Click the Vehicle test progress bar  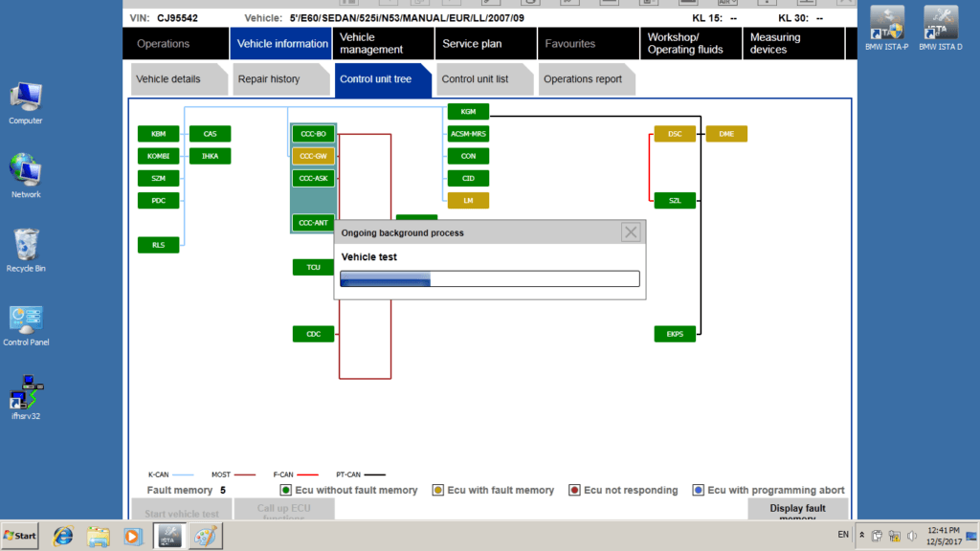(489, 278)
